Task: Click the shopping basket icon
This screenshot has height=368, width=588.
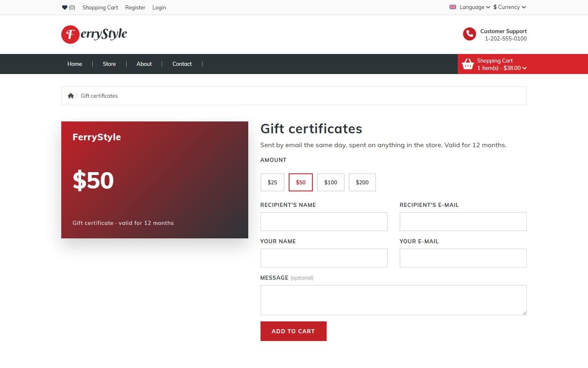Action: pyautogui.click(x=468, y=64)
